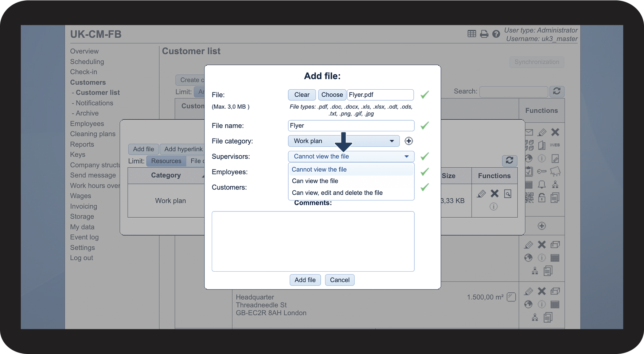Viewport: 644px width, 354px height.
Task: Confirm with the Add file button at dialog bottom
Action: [305, 280]
